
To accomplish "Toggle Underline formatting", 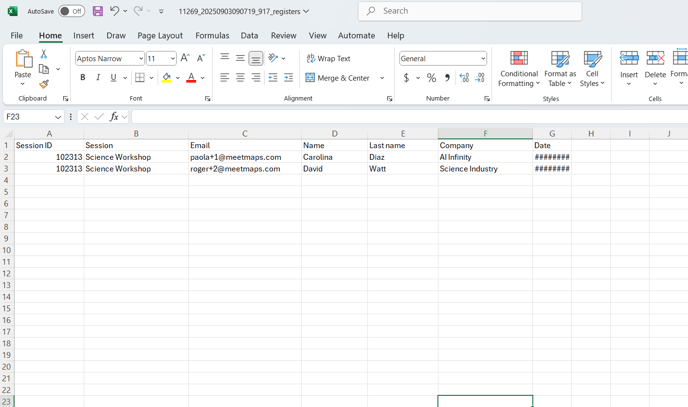I will [113, 78].
